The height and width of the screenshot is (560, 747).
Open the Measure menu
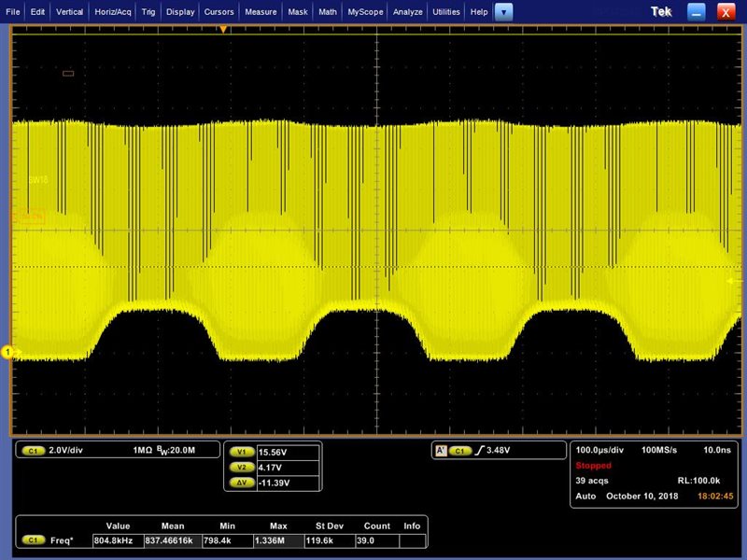click(261, 12)
